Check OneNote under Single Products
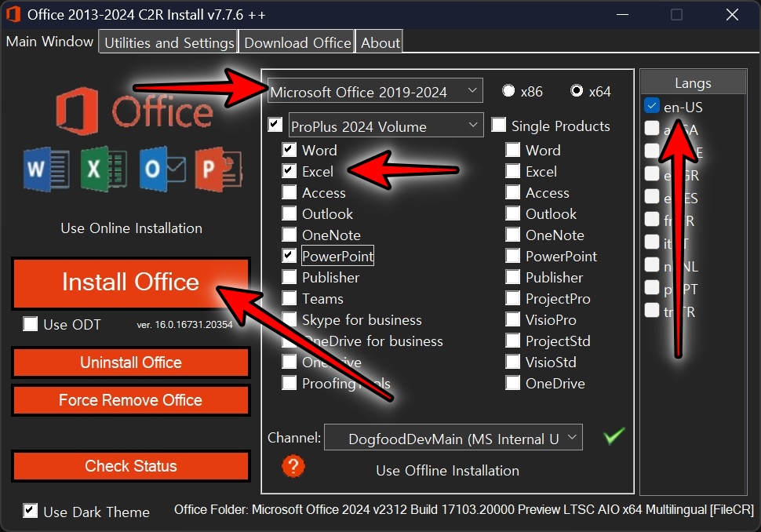Image resolution: width=761 pixels, height=532 pixels. (513, 234)
